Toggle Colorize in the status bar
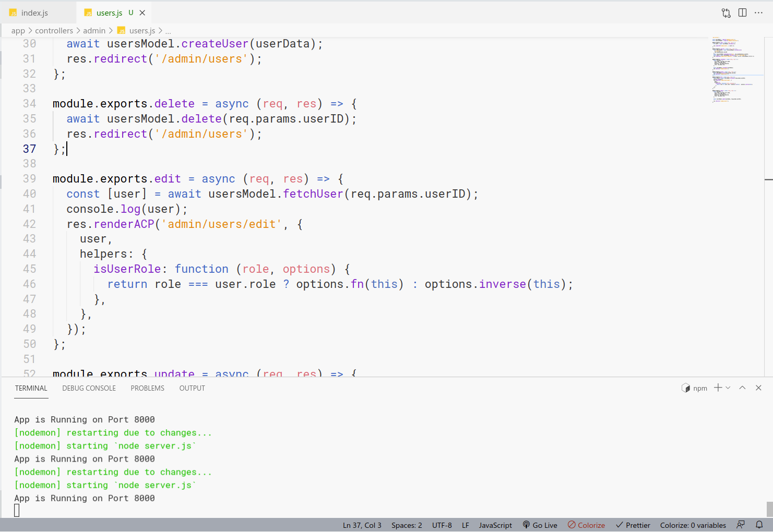773x532 pixels. click(586, 525)
